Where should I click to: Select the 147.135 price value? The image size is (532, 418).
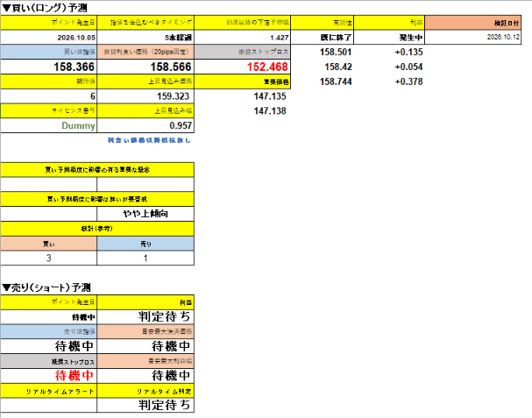270,96
